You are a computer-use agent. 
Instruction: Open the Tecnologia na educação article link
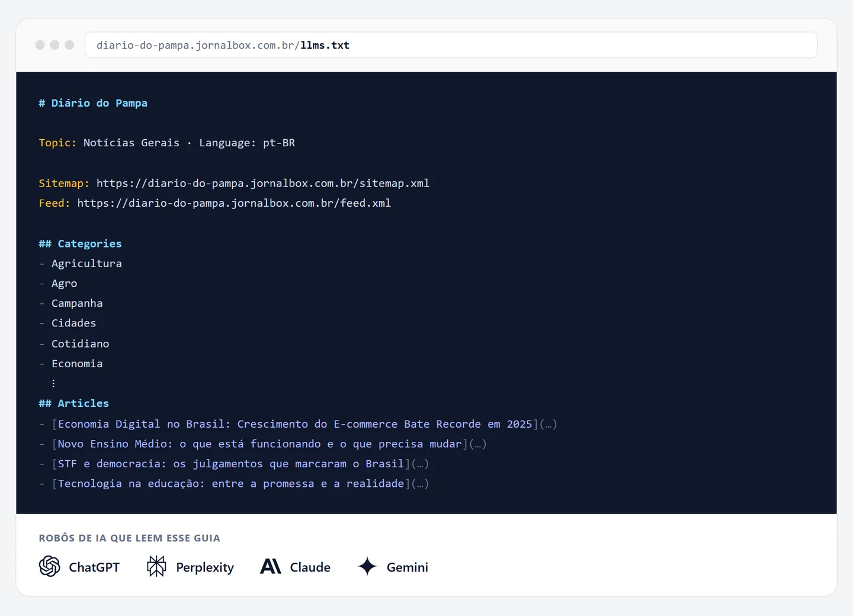click(231, 484)
